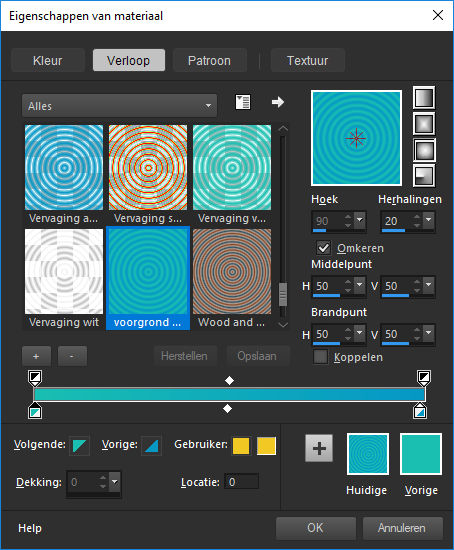Click the OK button
454x550 pixels.
(316, 528)
